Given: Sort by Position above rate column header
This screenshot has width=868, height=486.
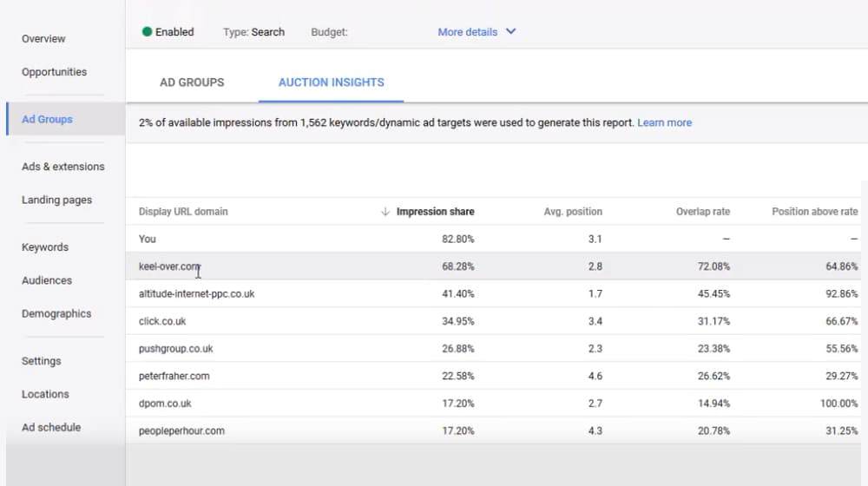Looking at the screenshot, I should (815, 212).
